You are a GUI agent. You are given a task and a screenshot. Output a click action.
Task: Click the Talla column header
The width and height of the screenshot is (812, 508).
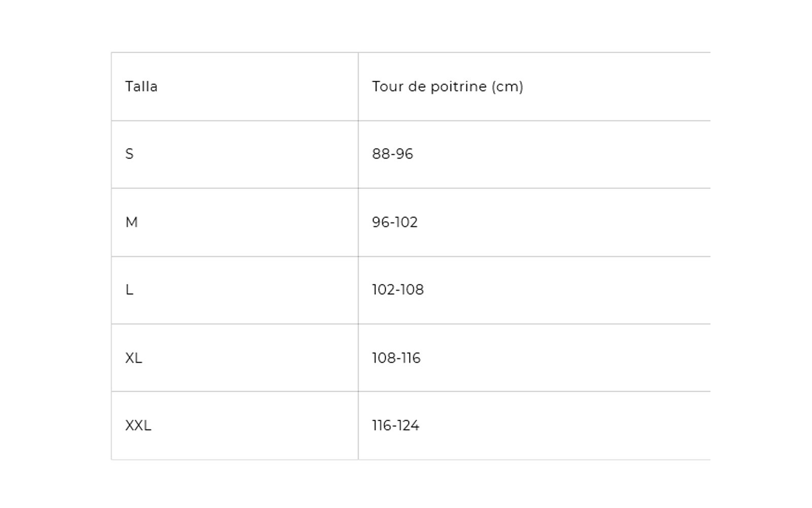[141, 86]
